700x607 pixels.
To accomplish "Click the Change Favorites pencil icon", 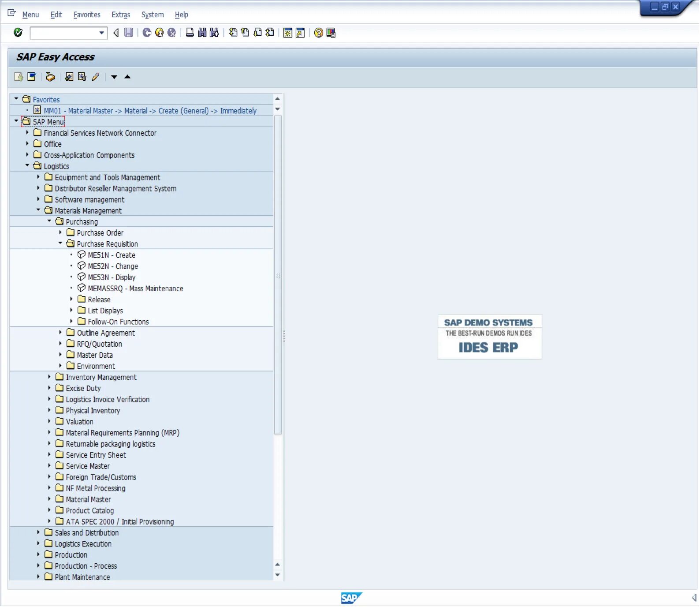I will click(x=96, y=77).
